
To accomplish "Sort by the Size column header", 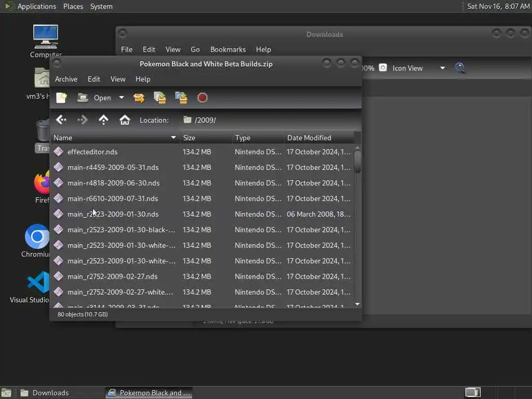I will 206,138.
